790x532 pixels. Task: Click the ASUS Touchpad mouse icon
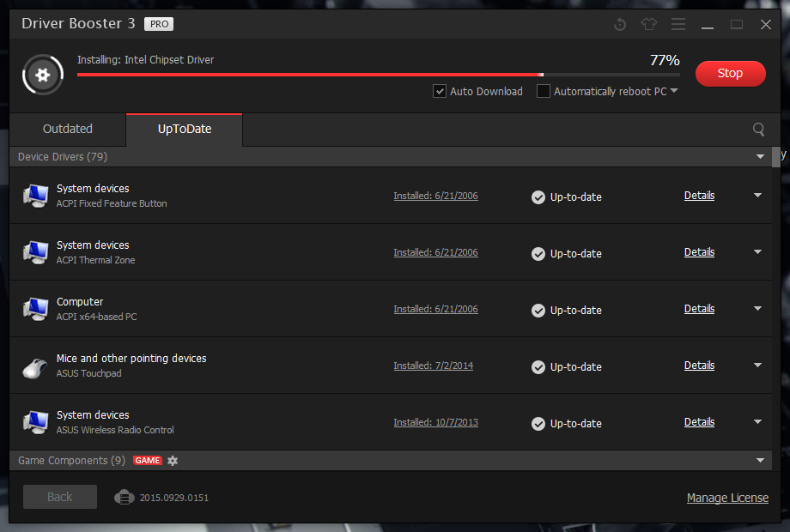tap(35, 367)
